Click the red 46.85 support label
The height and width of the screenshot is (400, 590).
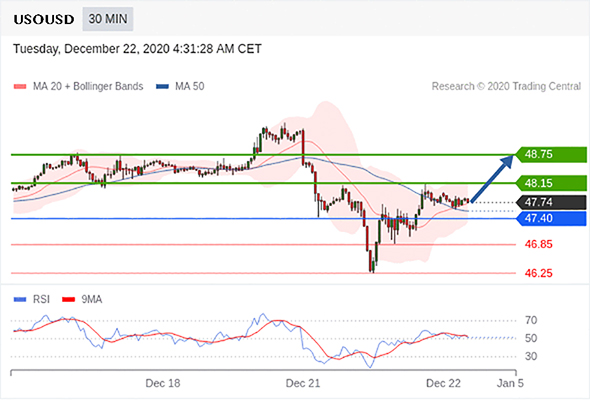(538, 245)
